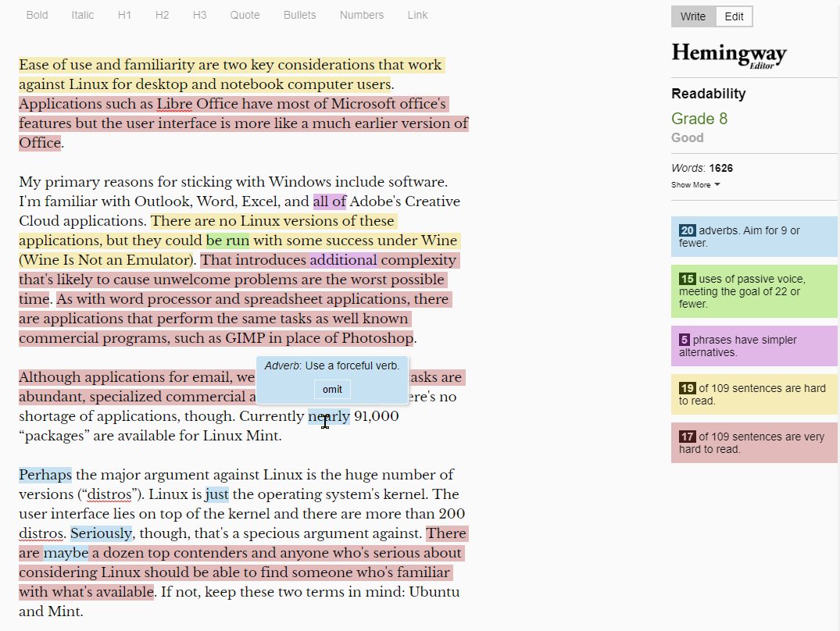Click the Hemingway Editor logo
Viewport: 840px width, 631px height.
[729, 55]
